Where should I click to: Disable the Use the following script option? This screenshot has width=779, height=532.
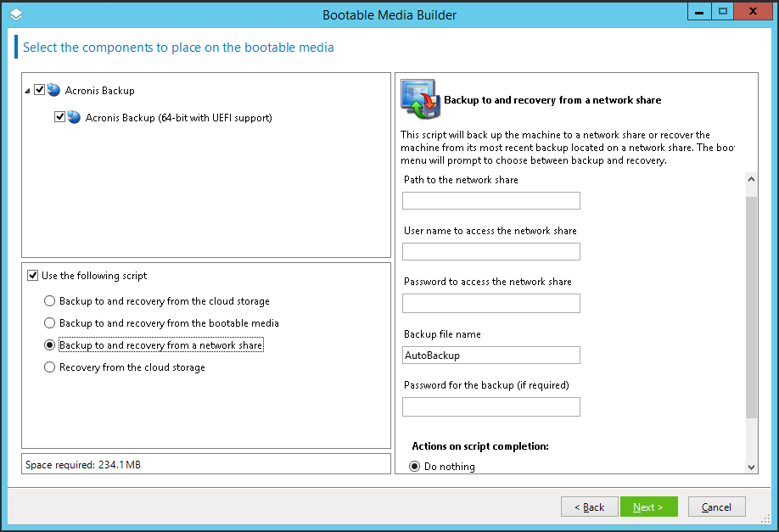coord(32,274)
